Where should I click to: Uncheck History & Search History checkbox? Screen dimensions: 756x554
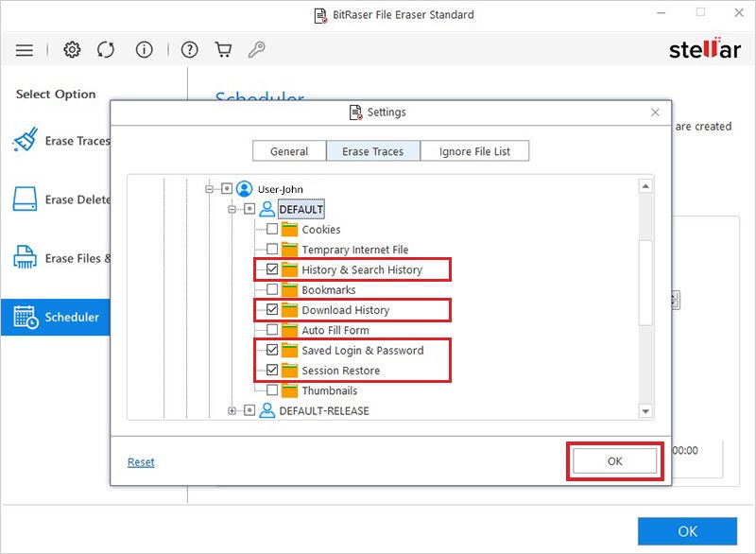(272, 269)
